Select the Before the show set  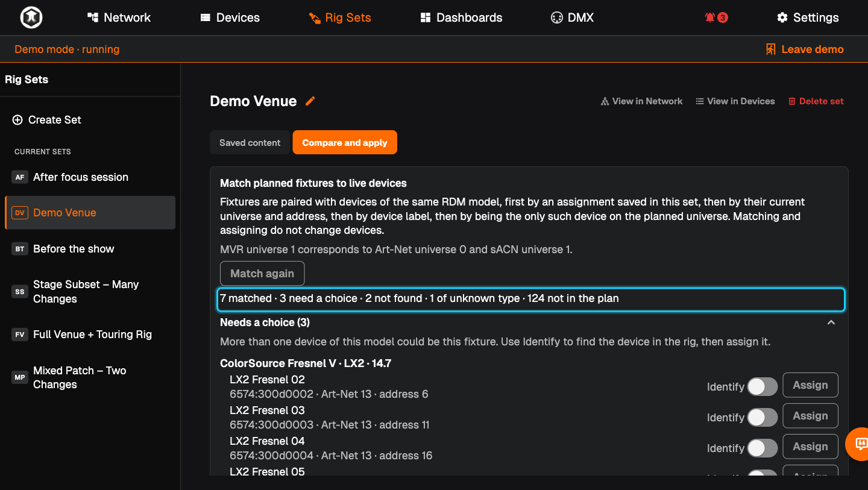90,249
